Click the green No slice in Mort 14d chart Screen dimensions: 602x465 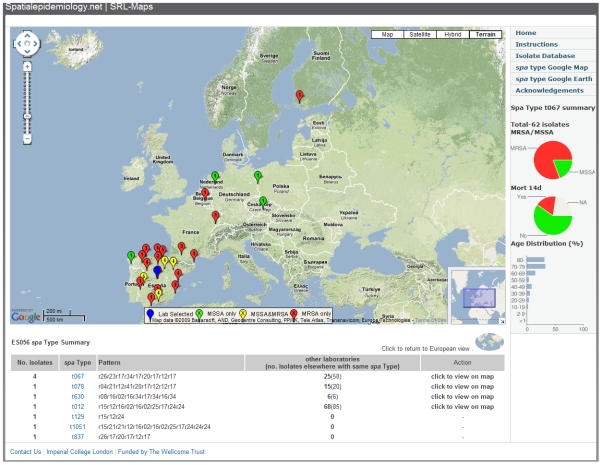(x=553, y=223)
